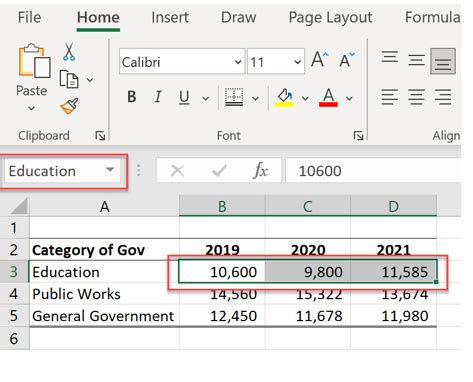Click the Select All corner triangle

pyautogui.click(x=19, y=206)
